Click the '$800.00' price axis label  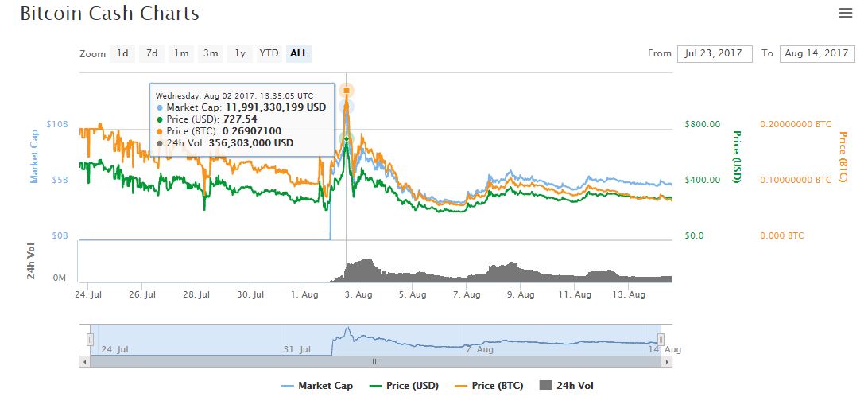703,124
